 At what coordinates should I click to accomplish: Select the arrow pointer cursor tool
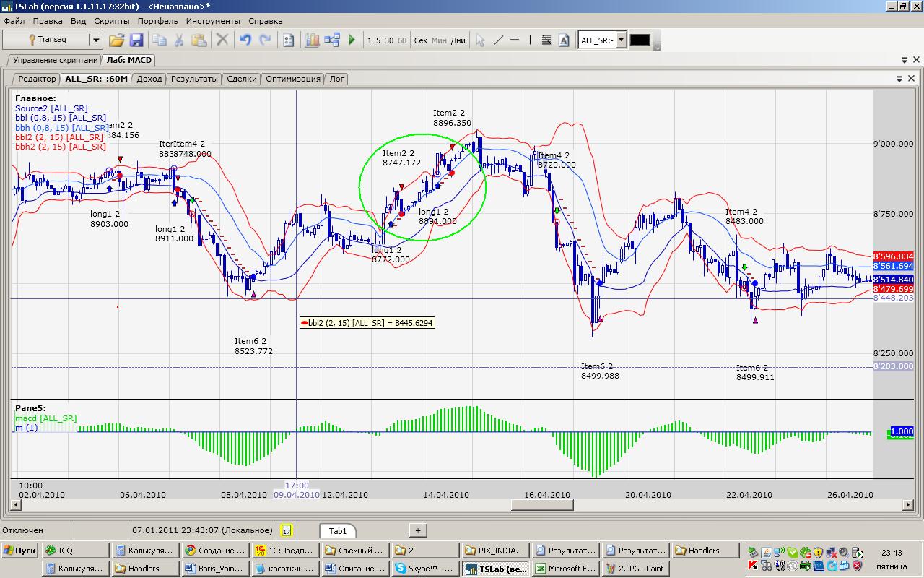click(480, 40)
